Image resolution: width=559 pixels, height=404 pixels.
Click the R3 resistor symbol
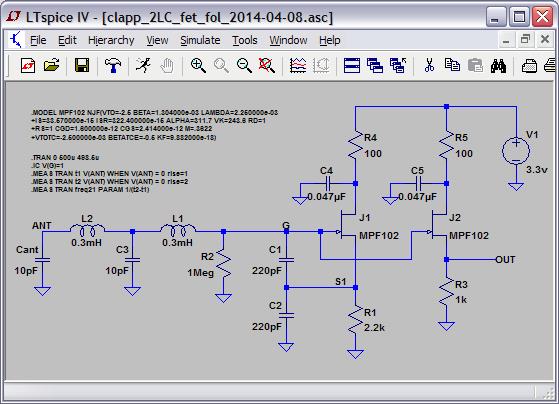point(446,292)
